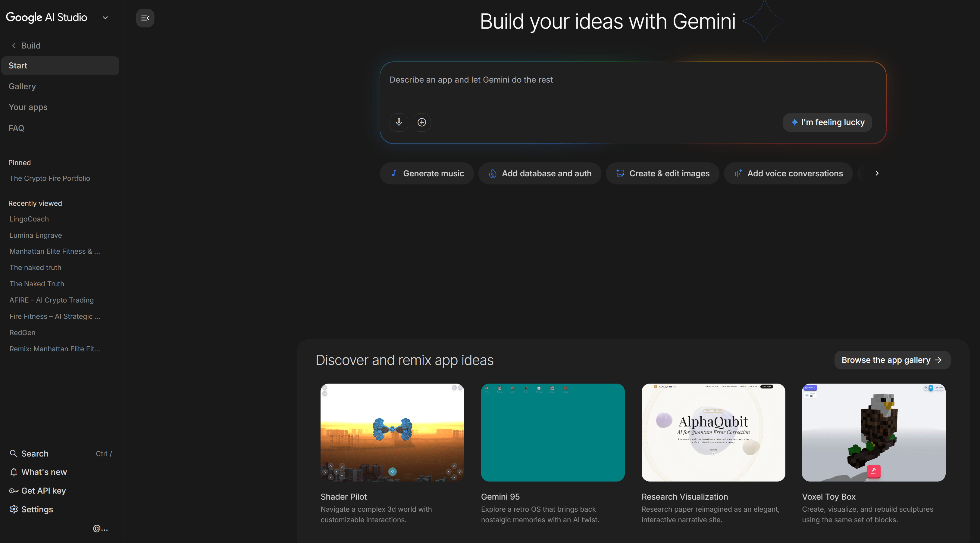The width and height of the screenshot is (980, 543).
Task: Select the Add voice conversations chip
Action: pyautogui.click(x=787, y=173)
